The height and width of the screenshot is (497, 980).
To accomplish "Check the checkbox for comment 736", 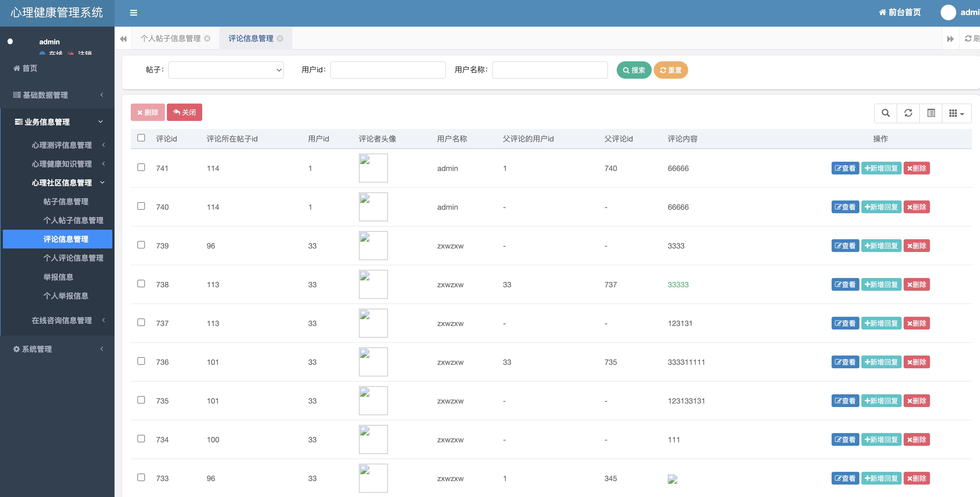I will 141,362.
